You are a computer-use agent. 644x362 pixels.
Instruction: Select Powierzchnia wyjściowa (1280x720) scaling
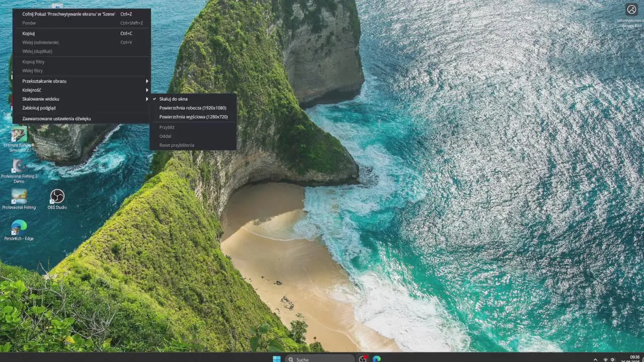(193, 117)
